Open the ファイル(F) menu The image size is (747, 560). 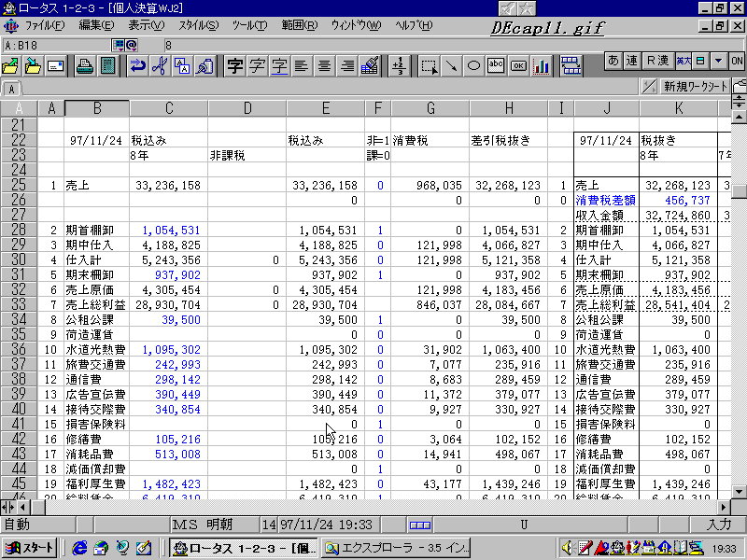pyautogui.click(x=44, y=25)
